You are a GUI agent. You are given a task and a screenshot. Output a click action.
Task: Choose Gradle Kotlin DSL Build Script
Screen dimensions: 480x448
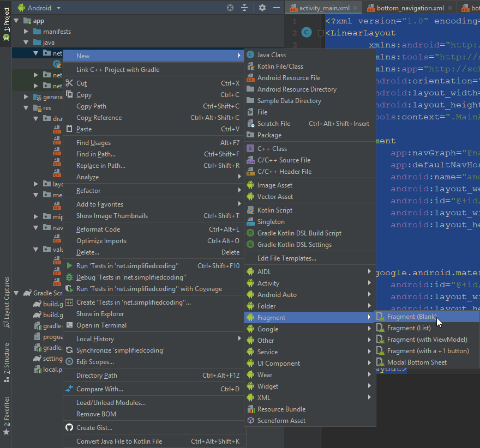tap(310, 233)
